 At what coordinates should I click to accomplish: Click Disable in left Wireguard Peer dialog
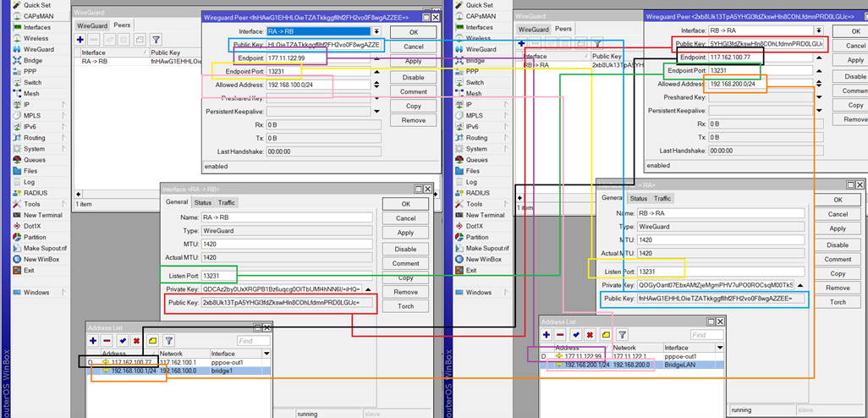click(413, 78)
